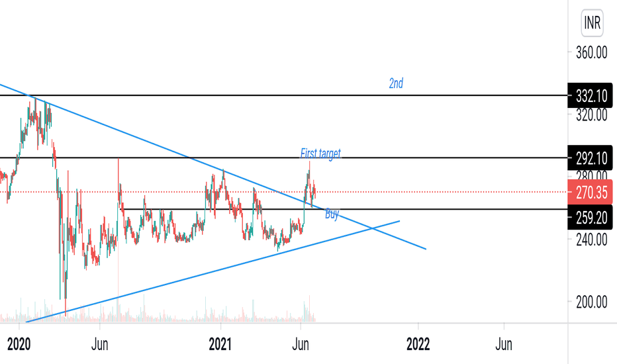Select the 259.20 price label
This screenshot has height=364, width=617.
click(590, 217)
